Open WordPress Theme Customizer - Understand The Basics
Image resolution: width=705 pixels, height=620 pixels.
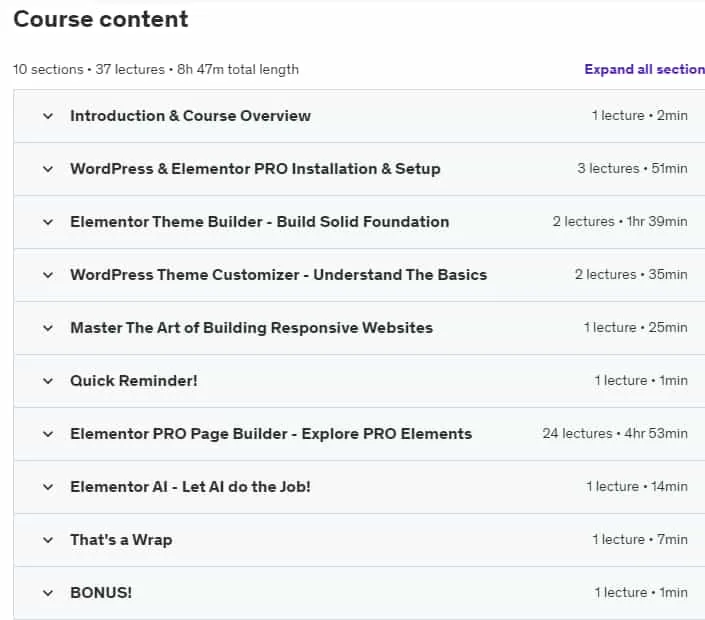click(x=278, y=275)
